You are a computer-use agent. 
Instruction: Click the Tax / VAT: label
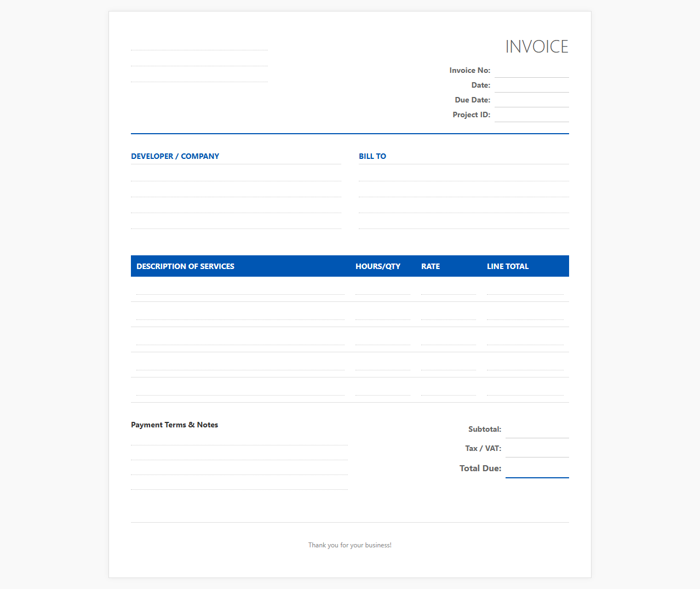point(483,448)
